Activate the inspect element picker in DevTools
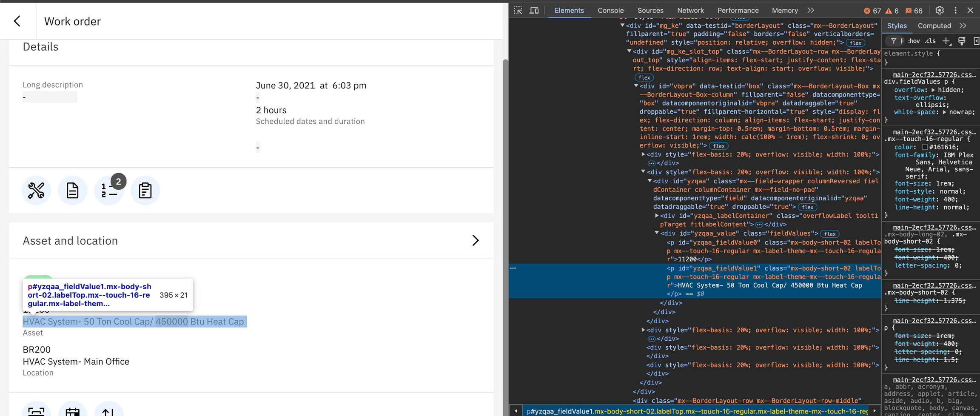Viewport: 980px width, 416px height. click(518, 10)
